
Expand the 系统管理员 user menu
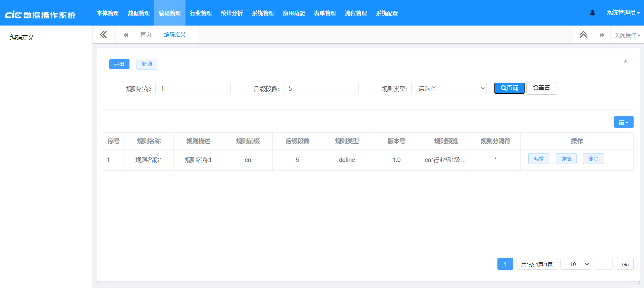coord(623,13)
